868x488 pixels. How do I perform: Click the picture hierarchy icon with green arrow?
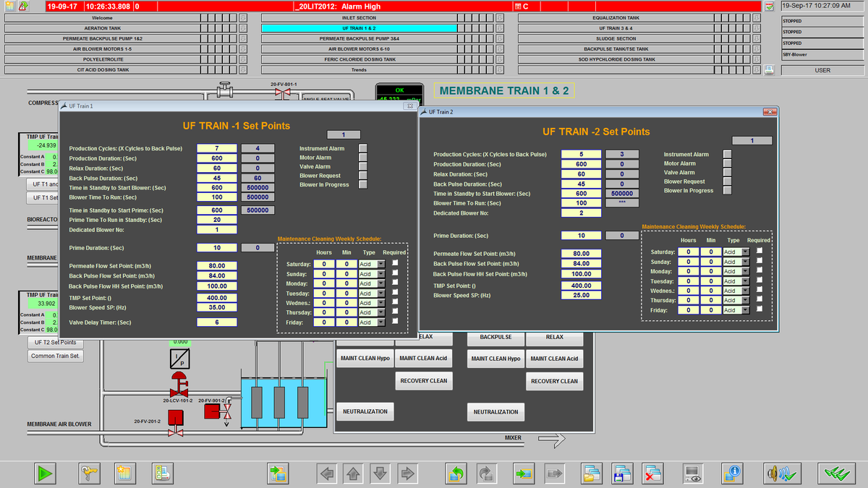click(x=278, y=474)
